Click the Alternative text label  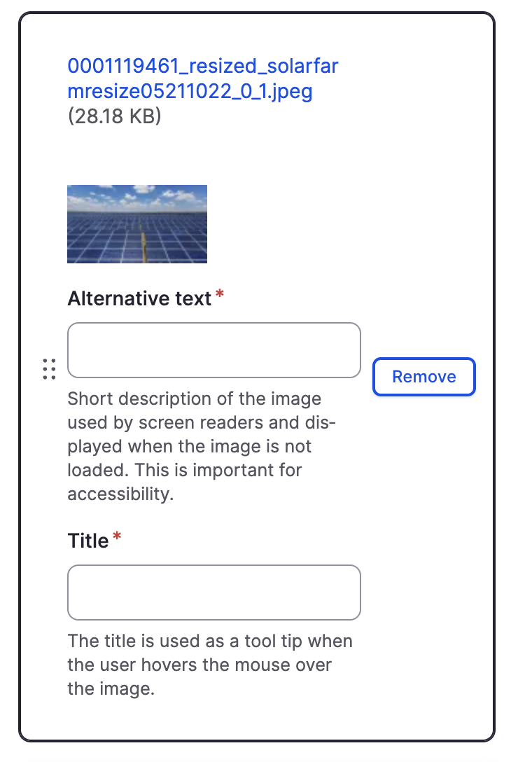[139, 299]
